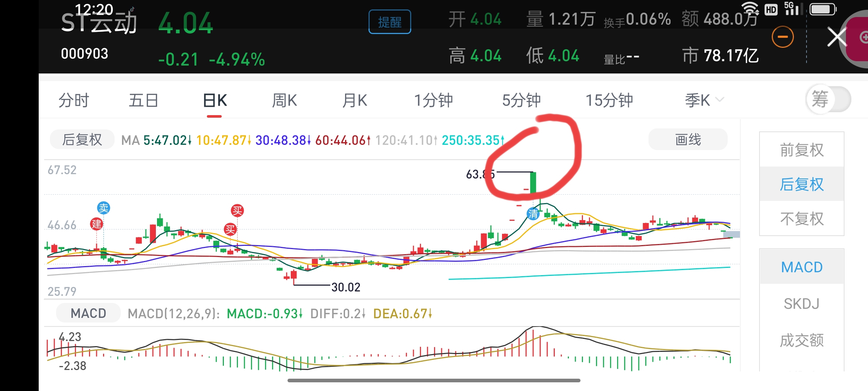The width and height of the screenshot is (868, 391).
Task: Show the 15分钟 fifteen-minute chart
Action: point(609,100)
